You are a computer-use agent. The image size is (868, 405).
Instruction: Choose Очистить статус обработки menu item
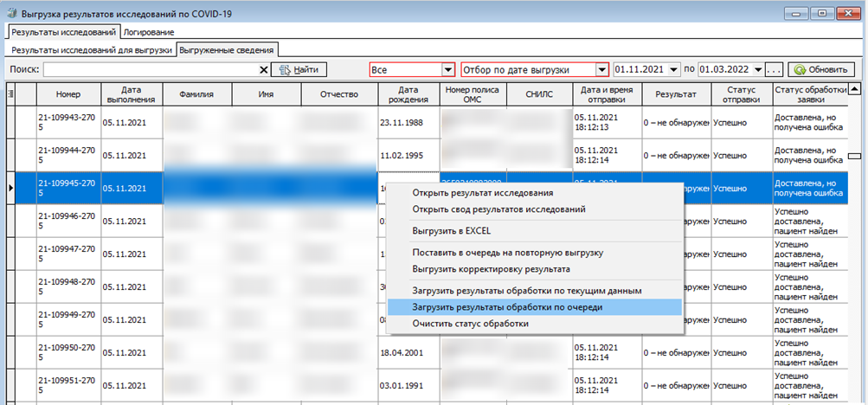470,324
